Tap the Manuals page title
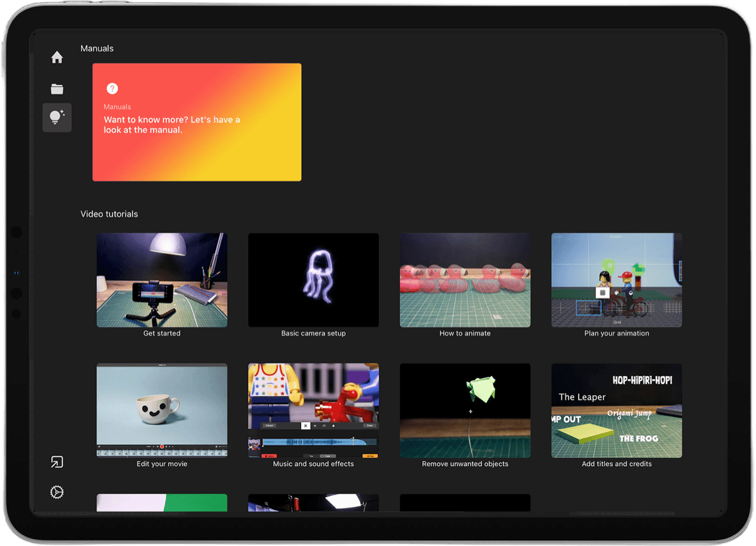 [x=96, y=48]
